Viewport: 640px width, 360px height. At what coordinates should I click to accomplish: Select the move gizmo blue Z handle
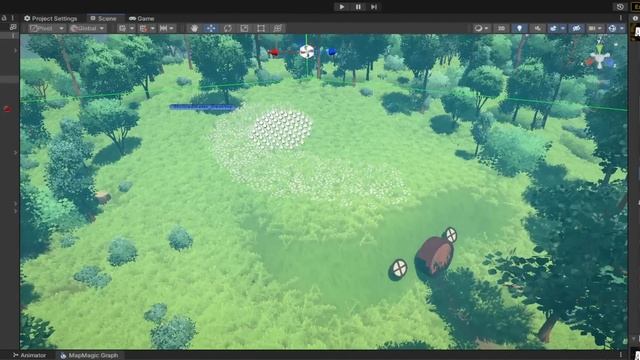pos(331,52)
